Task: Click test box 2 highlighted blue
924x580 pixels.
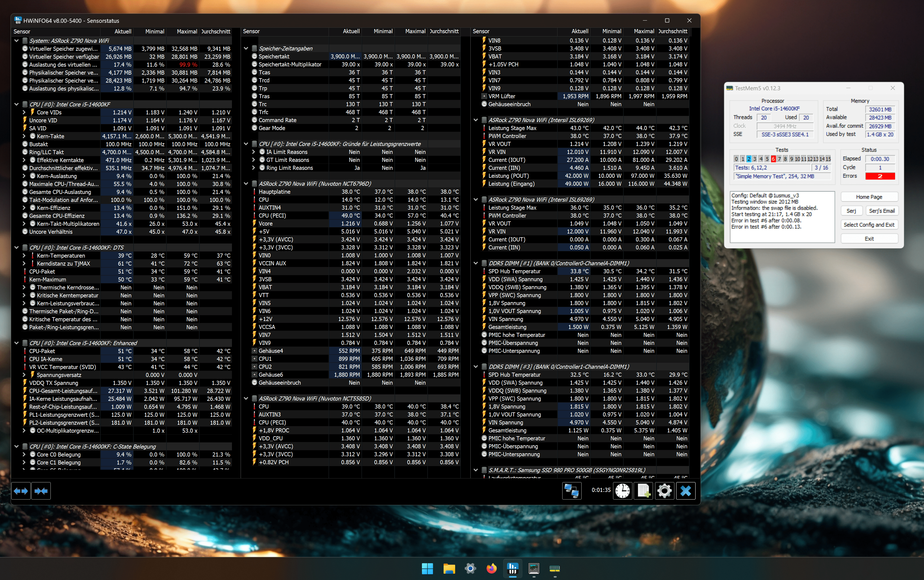Action: pyautogui.click(x=749, y=159)
